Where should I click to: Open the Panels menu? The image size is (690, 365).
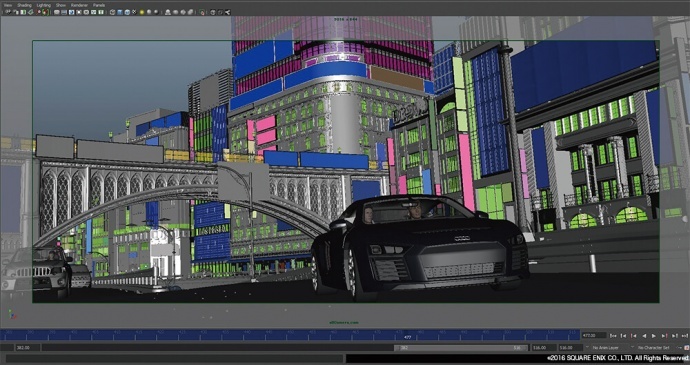[99, 5]
